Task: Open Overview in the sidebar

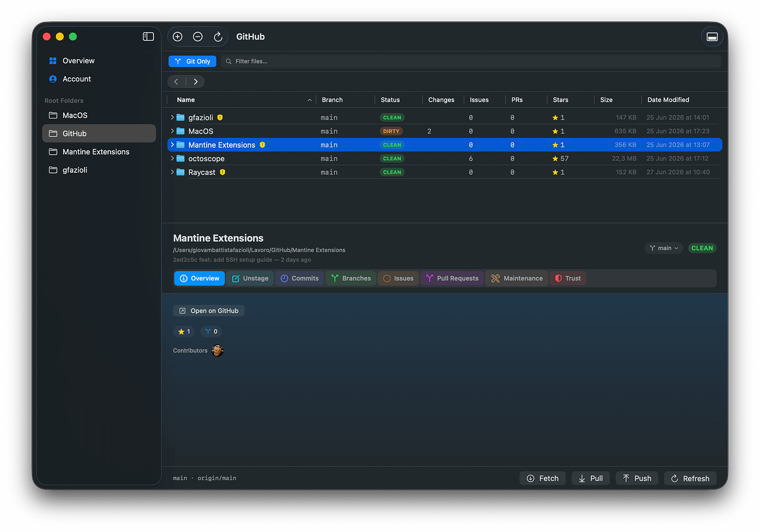Action: click(99, 61)
